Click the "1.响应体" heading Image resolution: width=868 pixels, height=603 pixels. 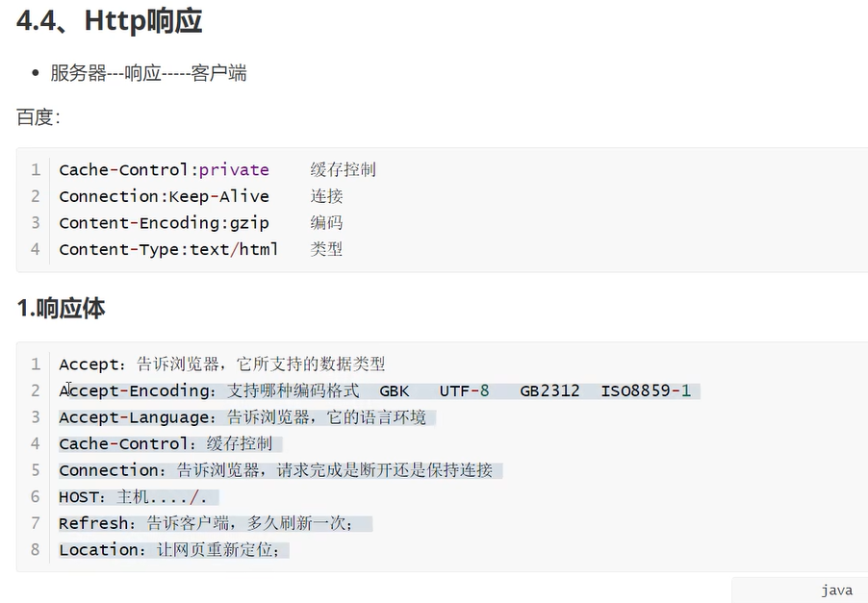pyautogui.click(x=61, y=309)
